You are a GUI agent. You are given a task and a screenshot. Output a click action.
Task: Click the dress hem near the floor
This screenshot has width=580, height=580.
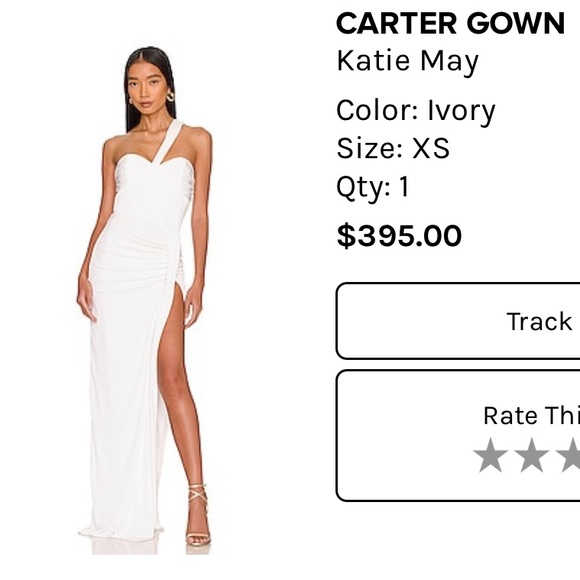[x=122, y=531]
